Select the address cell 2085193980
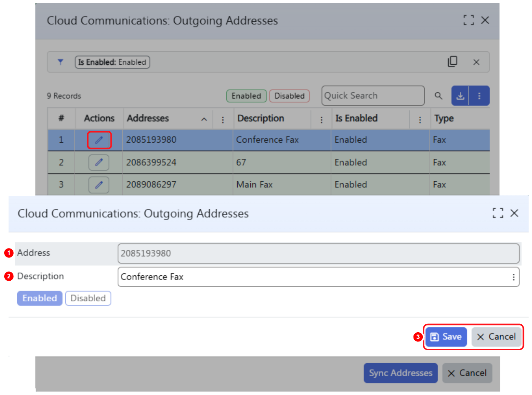 178,140
